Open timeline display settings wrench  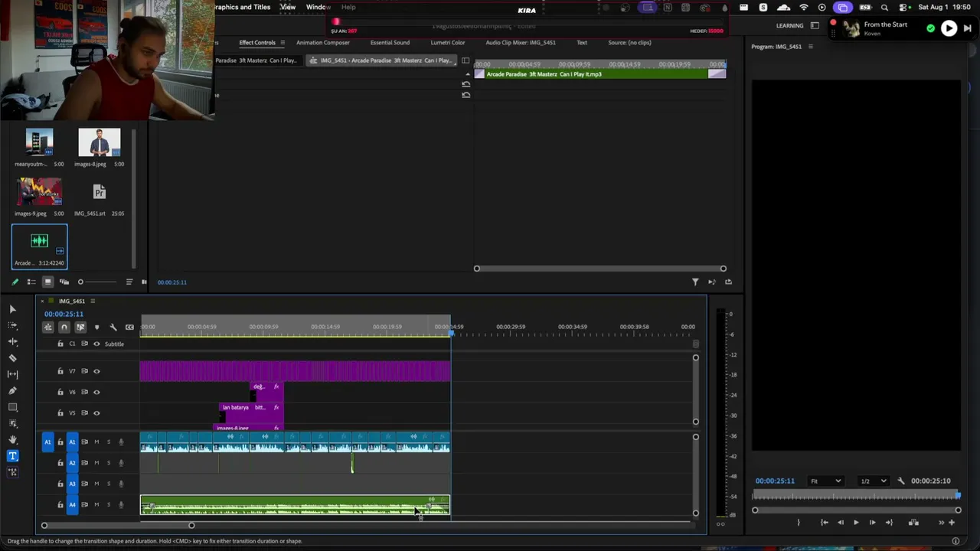113,328
